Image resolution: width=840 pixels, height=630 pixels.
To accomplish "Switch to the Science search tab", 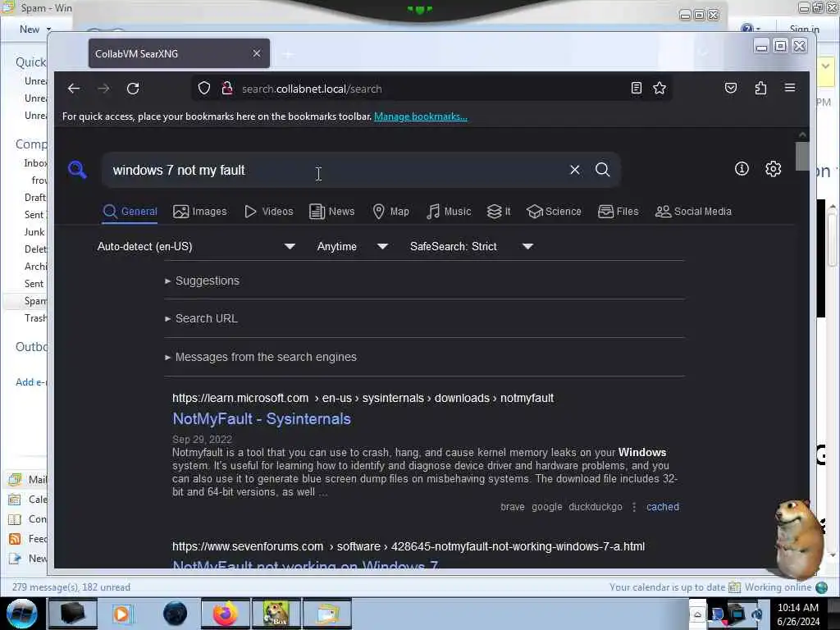I will (554, 212).
